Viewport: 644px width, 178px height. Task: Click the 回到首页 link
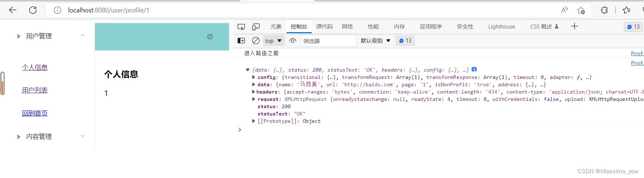35,113
